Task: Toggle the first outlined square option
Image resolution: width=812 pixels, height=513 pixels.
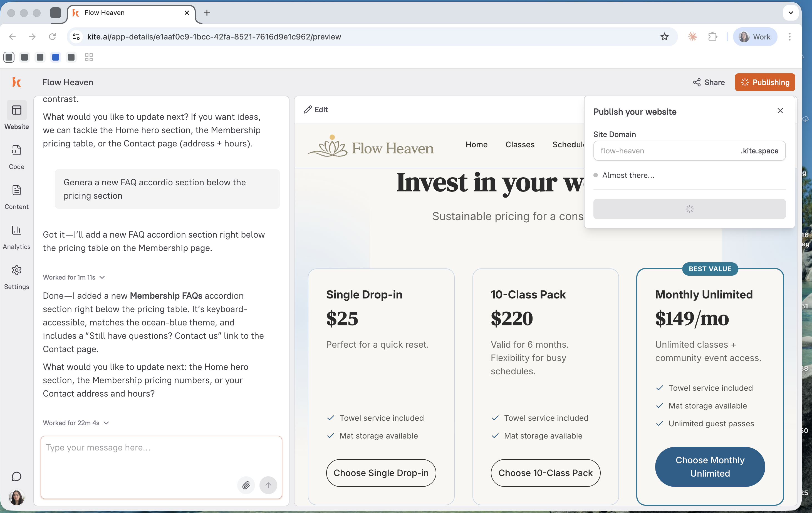Action: click(x=9, y=57)
